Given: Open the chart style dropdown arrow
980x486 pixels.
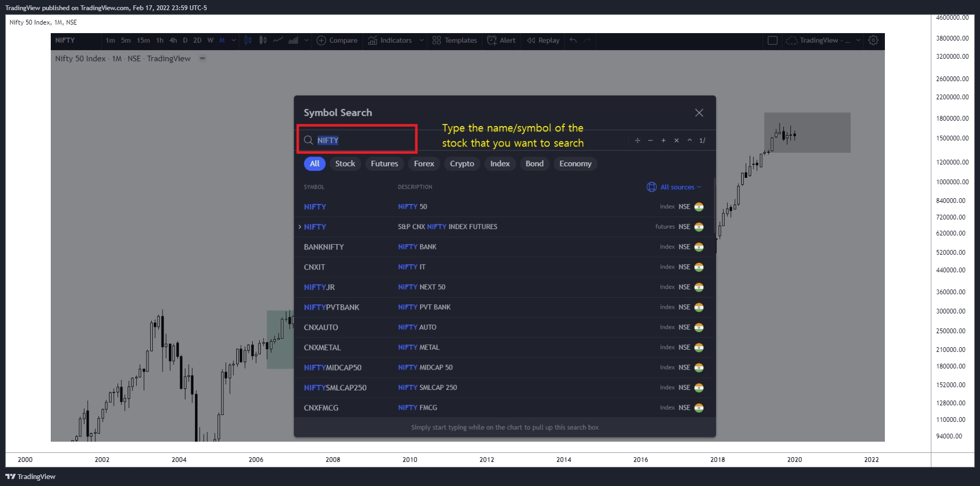Looking at the screenshot, I should pos(306,40).
